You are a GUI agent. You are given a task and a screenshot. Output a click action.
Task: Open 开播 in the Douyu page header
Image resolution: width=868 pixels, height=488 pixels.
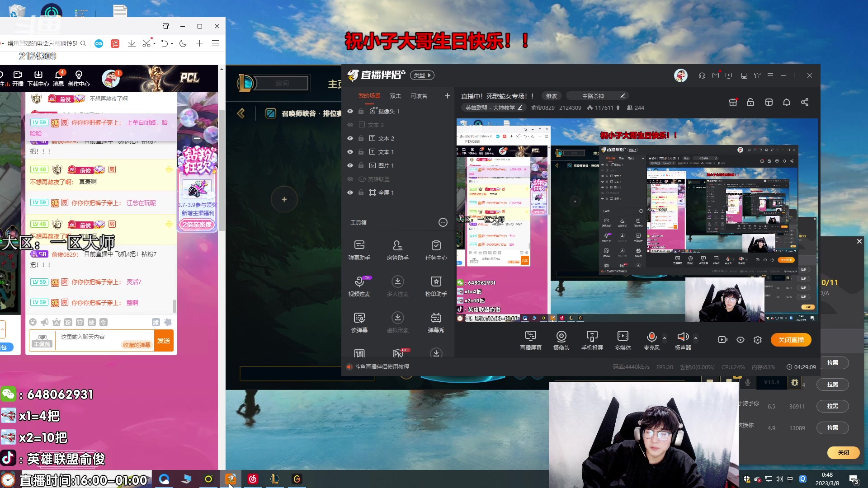(18, 78)
